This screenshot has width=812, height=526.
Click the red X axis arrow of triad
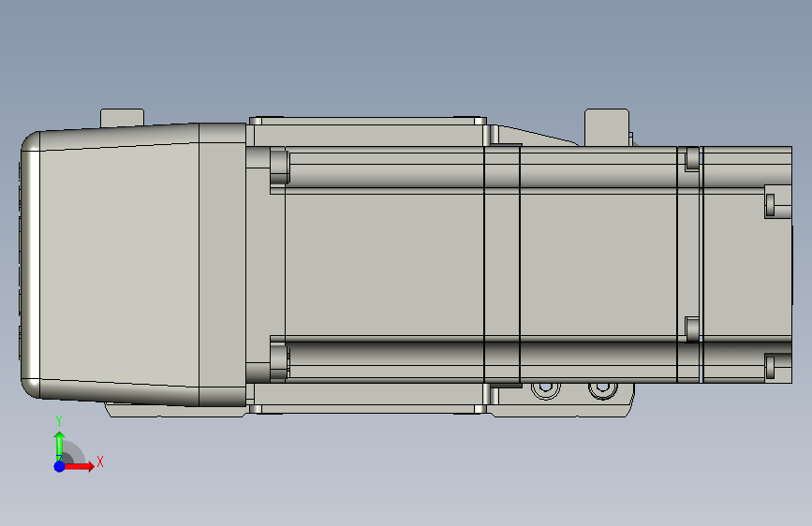point(79,466)
